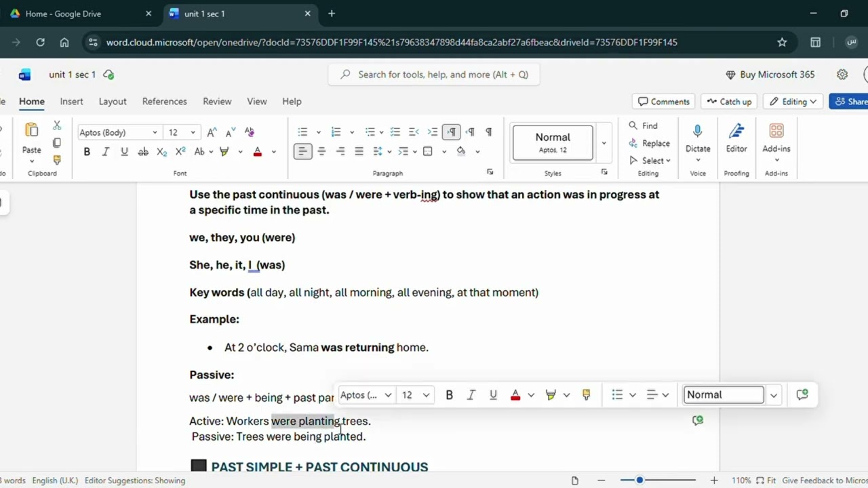The image size is (868, 488).
Task: Apply strikethrough from the ribbon Font group
Action: point(142,152)
